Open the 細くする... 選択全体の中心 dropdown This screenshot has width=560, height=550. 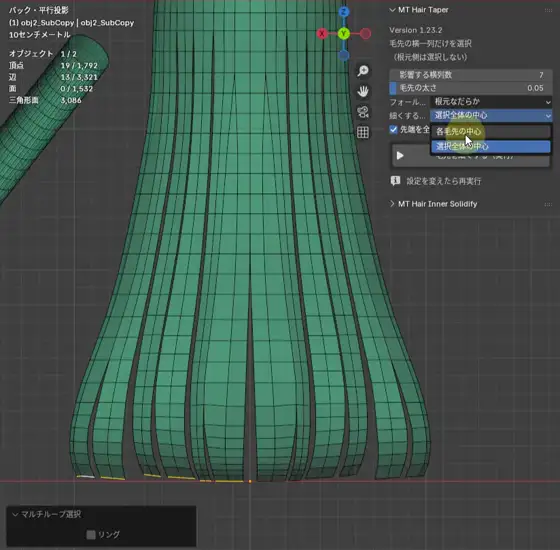[491, 115]
